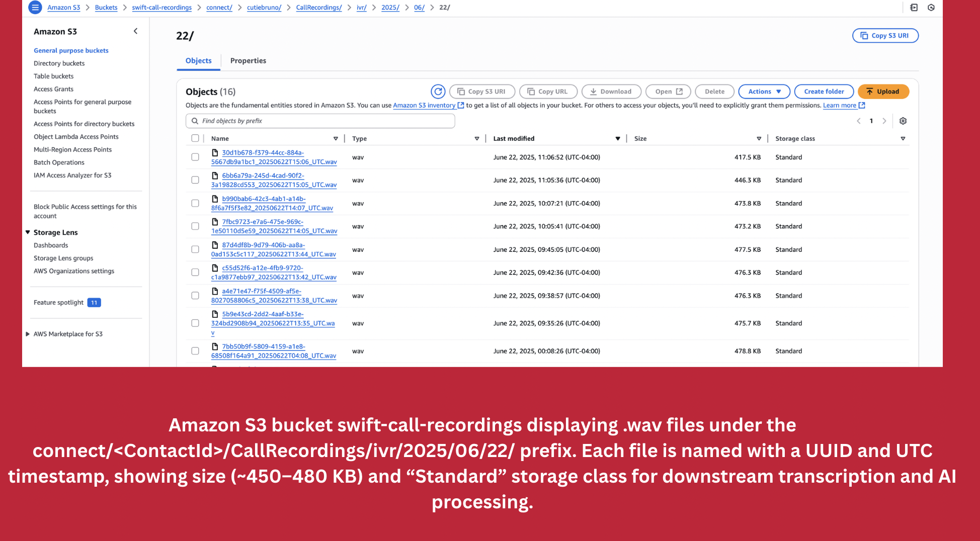Open Directory buckets in sidebar

click(x=59, y=63)
